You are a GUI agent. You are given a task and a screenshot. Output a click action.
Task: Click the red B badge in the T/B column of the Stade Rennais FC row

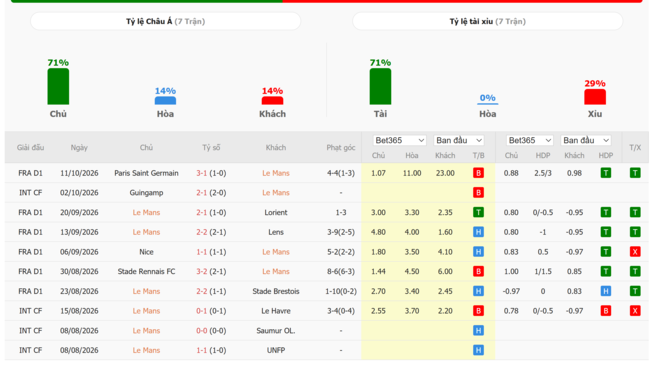pyautogui.click(x=478, y=271)
